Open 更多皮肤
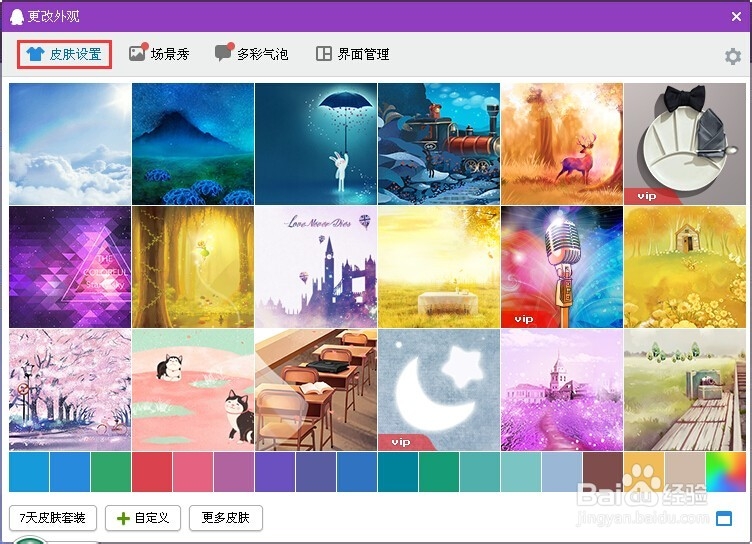 tap(225, 518)
